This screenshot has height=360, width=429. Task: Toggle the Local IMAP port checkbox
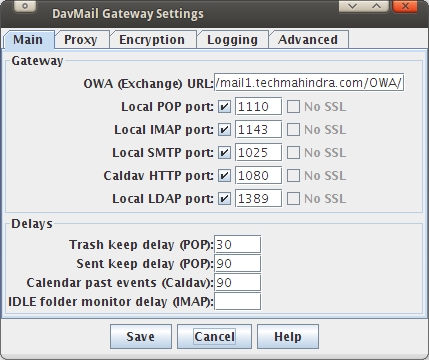pos(224,130)
